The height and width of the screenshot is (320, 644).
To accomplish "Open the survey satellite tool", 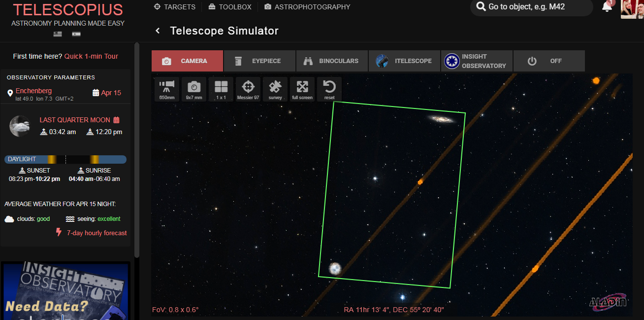I will [275, 89].
